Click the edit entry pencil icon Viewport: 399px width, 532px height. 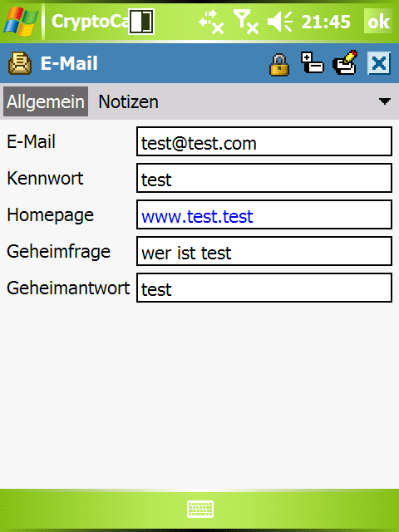[x=346, y=62]
